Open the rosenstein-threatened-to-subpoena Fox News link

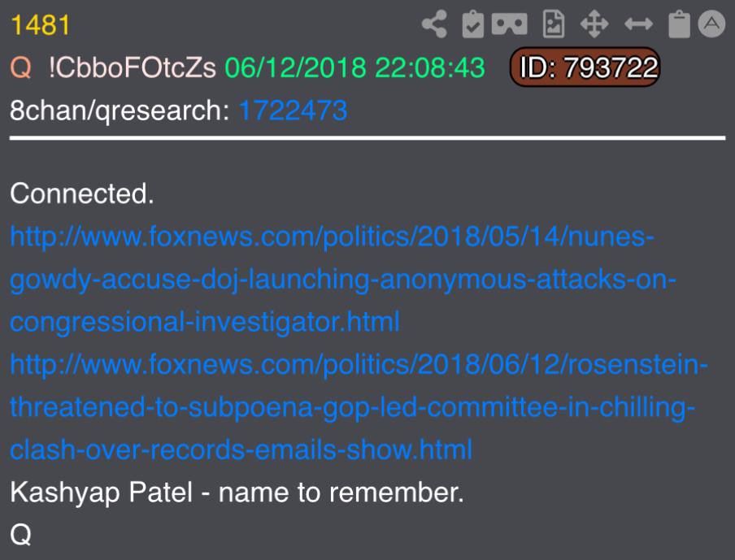(x=359, y=407)
